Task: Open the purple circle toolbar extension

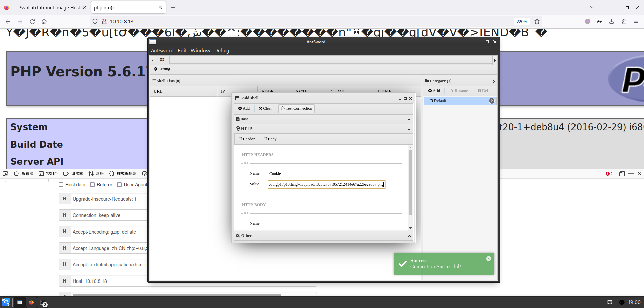Action: [588, 21]
